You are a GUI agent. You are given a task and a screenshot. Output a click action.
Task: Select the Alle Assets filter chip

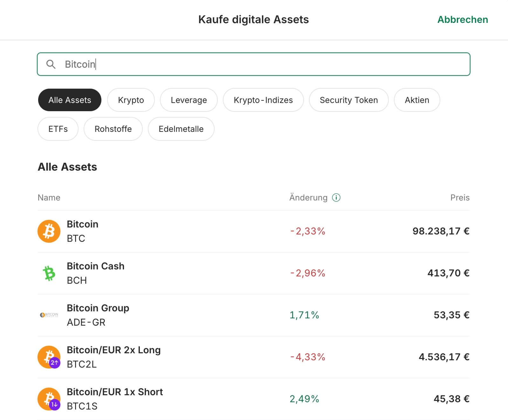[x=70, y=100]
